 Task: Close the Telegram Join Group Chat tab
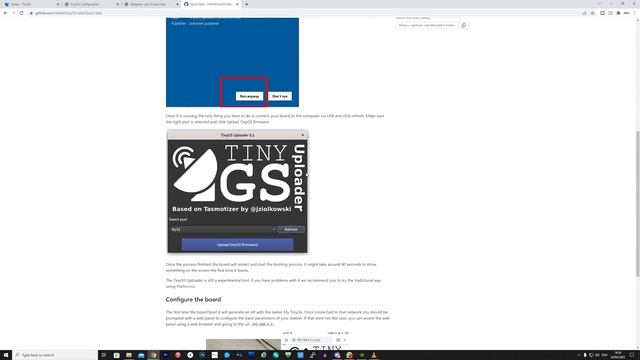(x=178, y=4)
